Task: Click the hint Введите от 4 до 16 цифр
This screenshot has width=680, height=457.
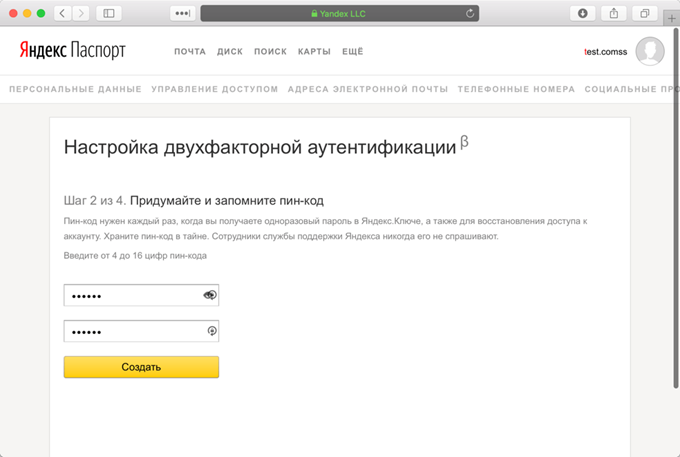Action: 135,256
